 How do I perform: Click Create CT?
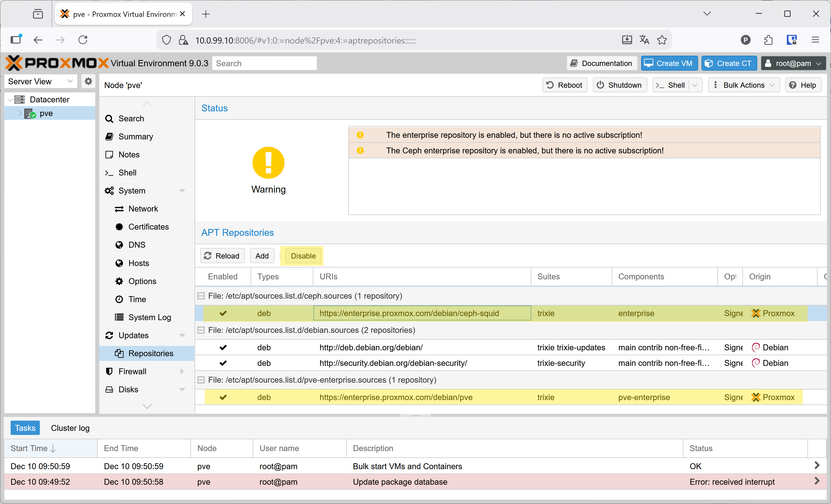(729, 63)
